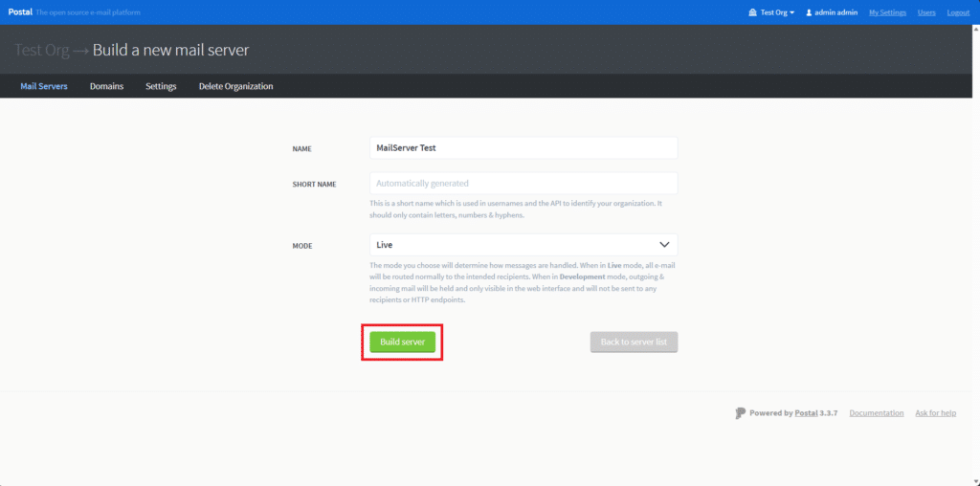Screen dimensions: 980x486
Task: Click the SHORT NAME field label
Action: point(314,185)
